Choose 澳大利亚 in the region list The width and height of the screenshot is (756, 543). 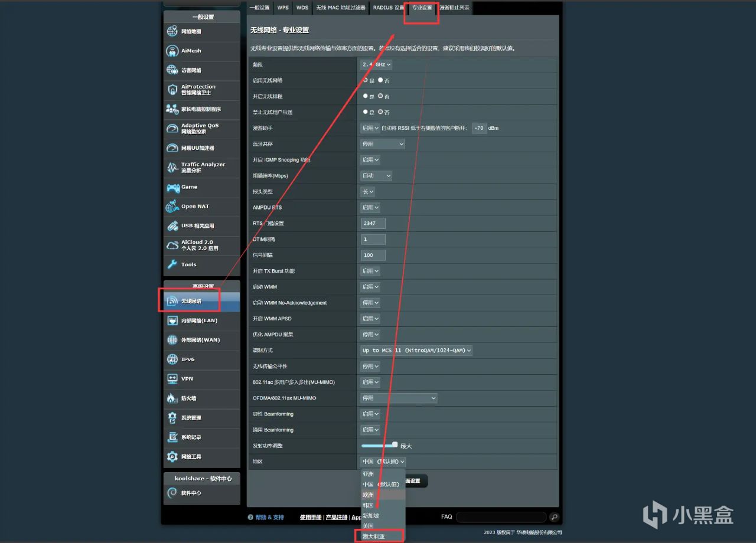pos(383,536)
